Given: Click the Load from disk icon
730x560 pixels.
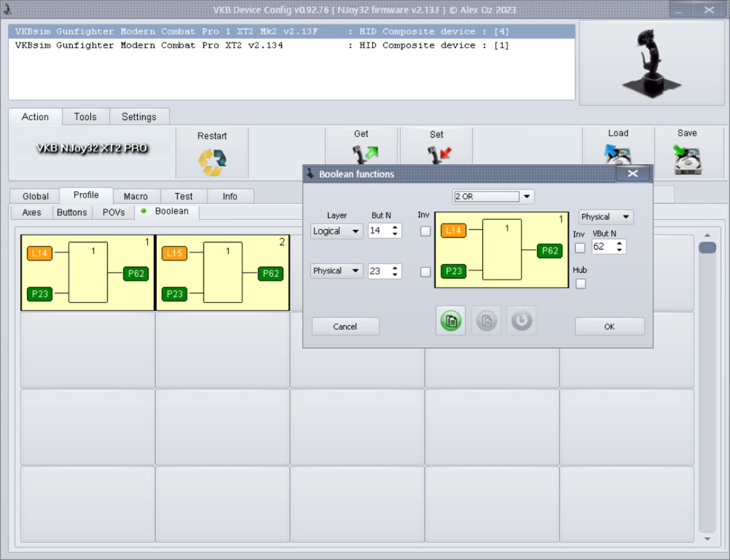Looking at the screenshot, I should pyautogui.click(x=618, y=154).
